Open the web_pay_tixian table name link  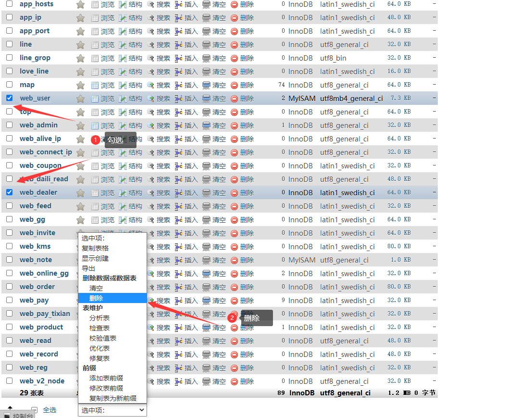pyautogui.click(x=45, y=314)
